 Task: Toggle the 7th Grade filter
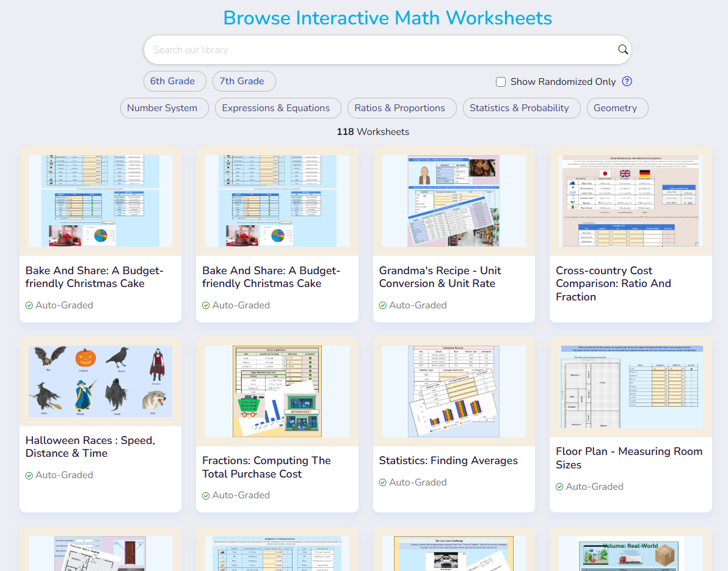tap(244, 81)
